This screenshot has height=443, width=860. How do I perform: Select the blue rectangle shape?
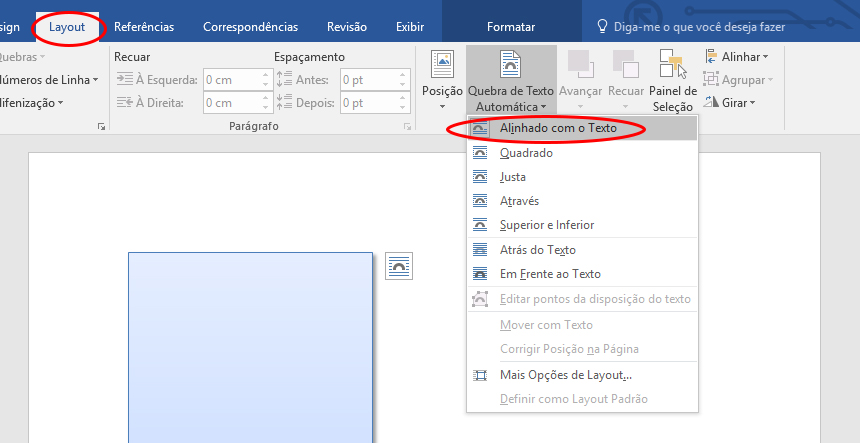tap(251, 348)
